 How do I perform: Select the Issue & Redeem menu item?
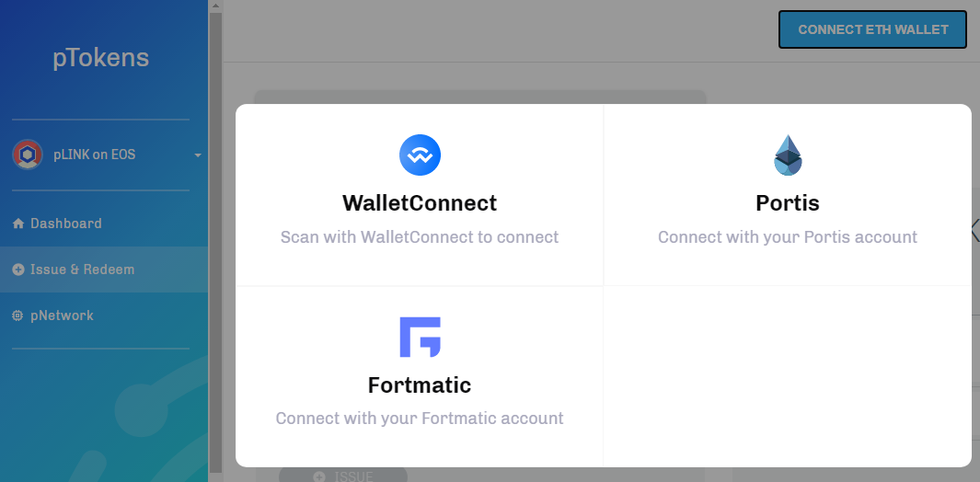click(104, 270)
